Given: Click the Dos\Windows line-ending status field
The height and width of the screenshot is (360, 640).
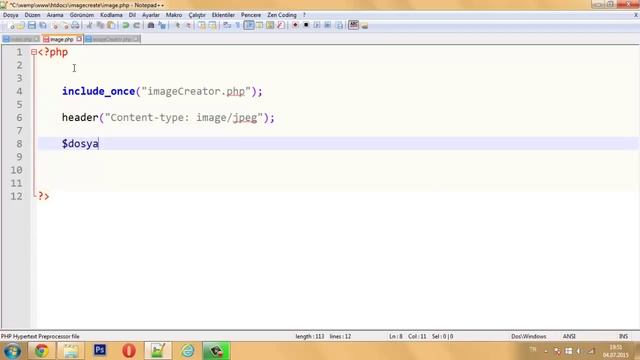Looking at the screenshot, I should coord(529,336).
